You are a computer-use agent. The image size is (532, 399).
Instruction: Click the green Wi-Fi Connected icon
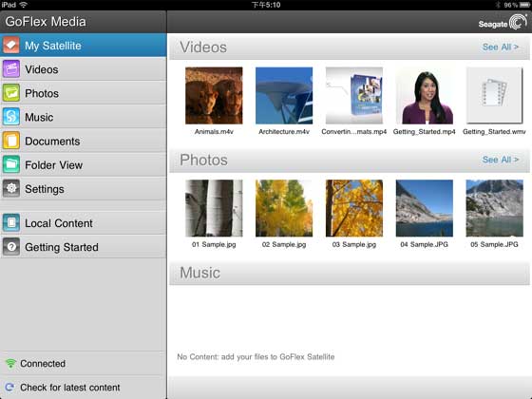point(10,364)
